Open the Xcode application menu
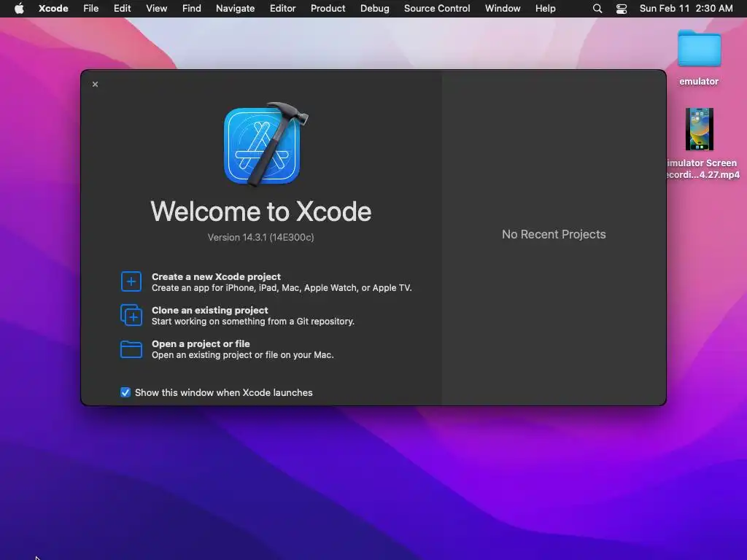The image size is (747, 560). 53,9
